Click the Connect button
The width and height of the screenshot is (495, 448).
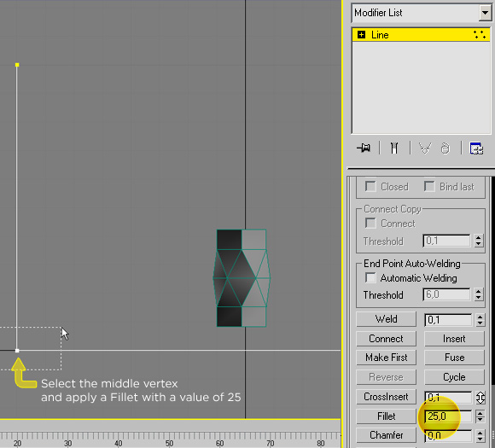pos(386,339)
